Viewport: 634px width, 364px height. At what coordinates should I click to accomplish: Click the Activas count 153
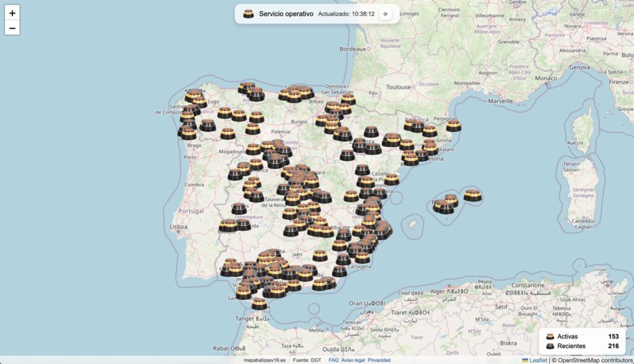click(613, 336)
